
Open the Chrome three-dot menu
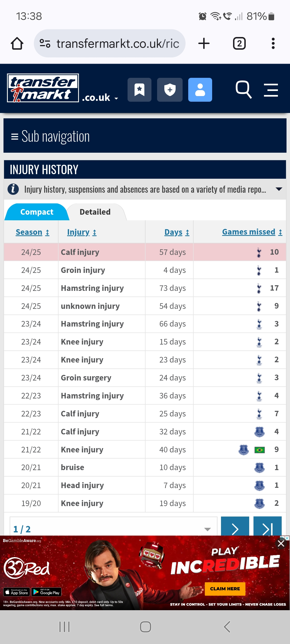click(273, 43)
